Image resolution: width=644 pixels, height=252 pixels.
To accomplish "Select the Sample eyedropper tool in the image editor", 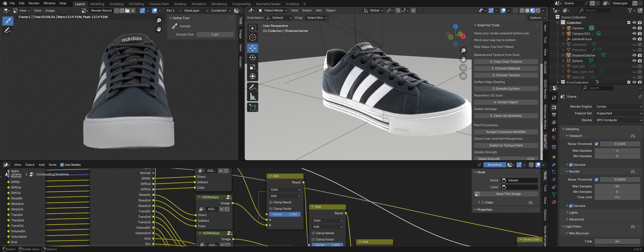I will (8, 21).
